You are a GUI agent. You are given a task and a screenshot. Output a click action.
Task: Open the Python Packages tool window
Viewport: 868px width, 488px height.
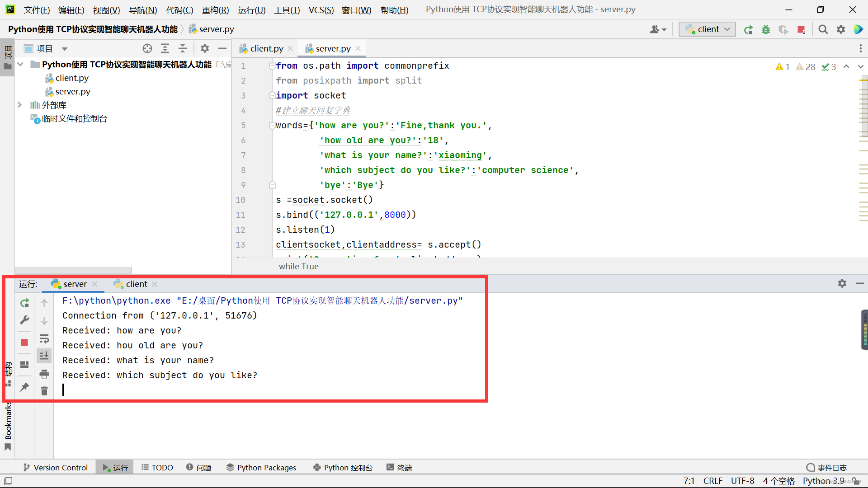tap(261, 468)
